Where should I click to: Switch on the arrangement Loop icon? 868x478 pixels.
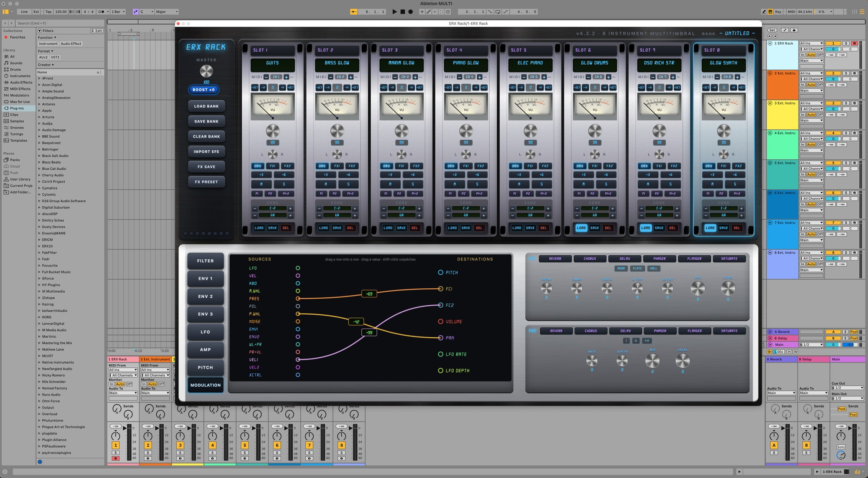coord(498,12)
